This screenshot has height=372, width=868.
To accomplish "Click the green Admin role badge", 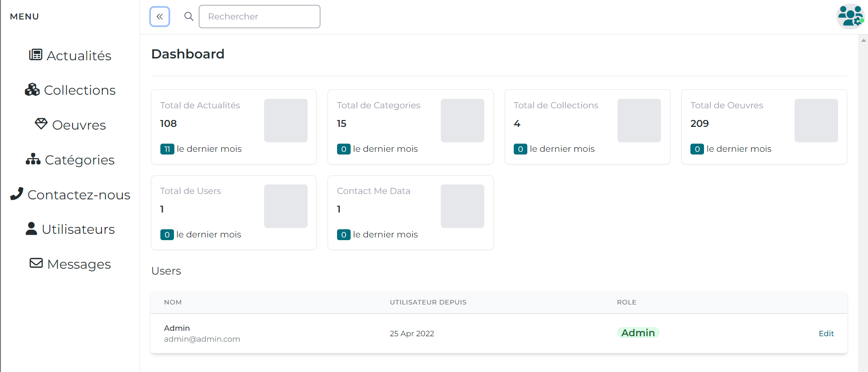I will click(x=638, y=333).
